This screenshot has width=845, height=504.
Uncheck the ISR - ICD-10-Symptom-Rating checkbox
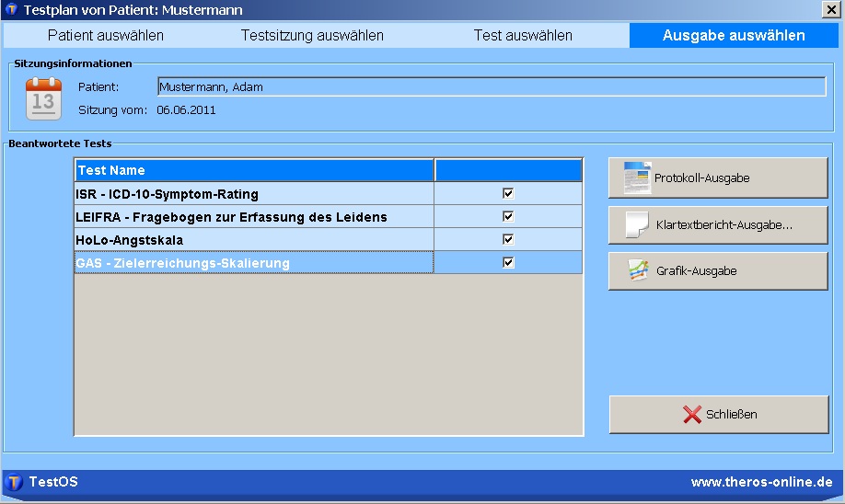pyautogui.click(x=508, y=194)
